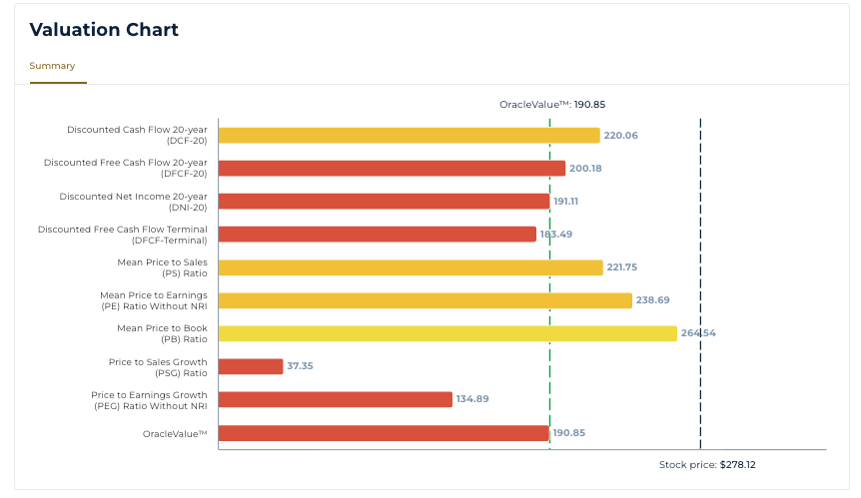Click the 200.18 value label

pos(586,169)
